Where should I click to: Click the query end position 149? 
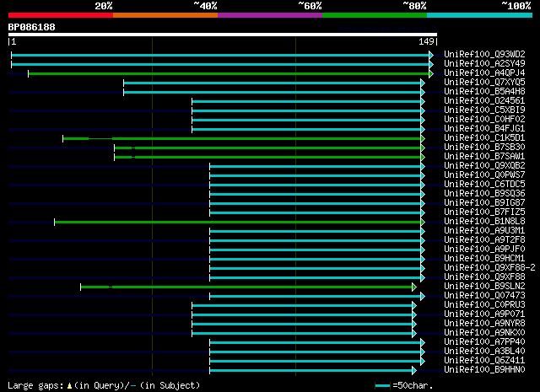pyautogui.click(x=426, y=41)
